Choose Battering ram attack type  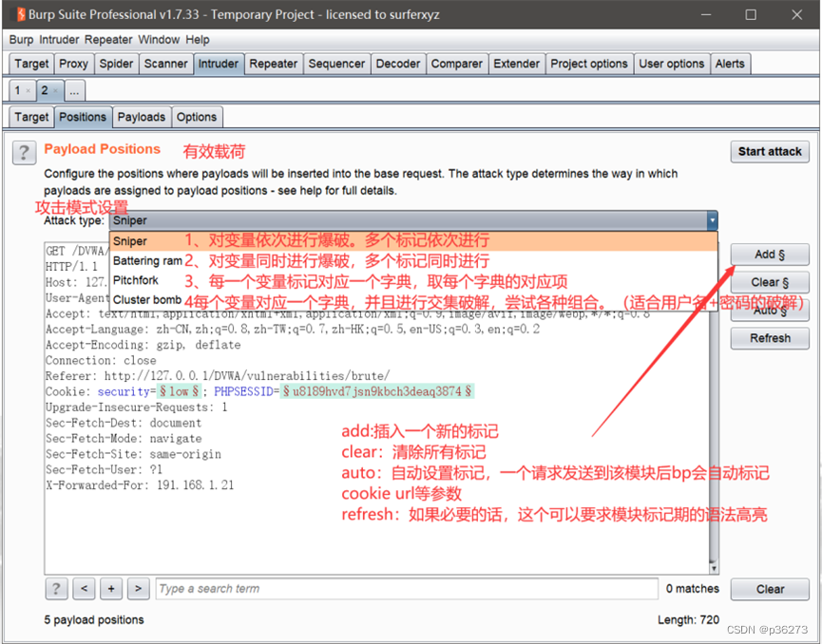413,261
